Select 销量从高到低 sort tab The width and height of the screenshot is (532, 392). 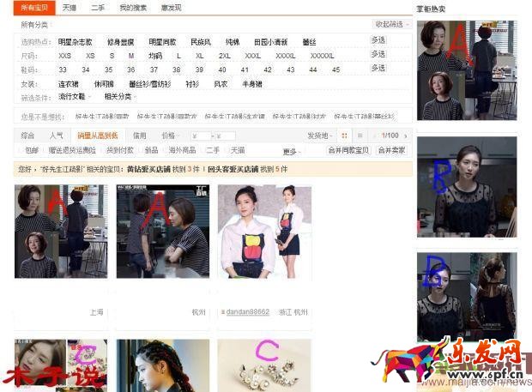tap(98, 136)
